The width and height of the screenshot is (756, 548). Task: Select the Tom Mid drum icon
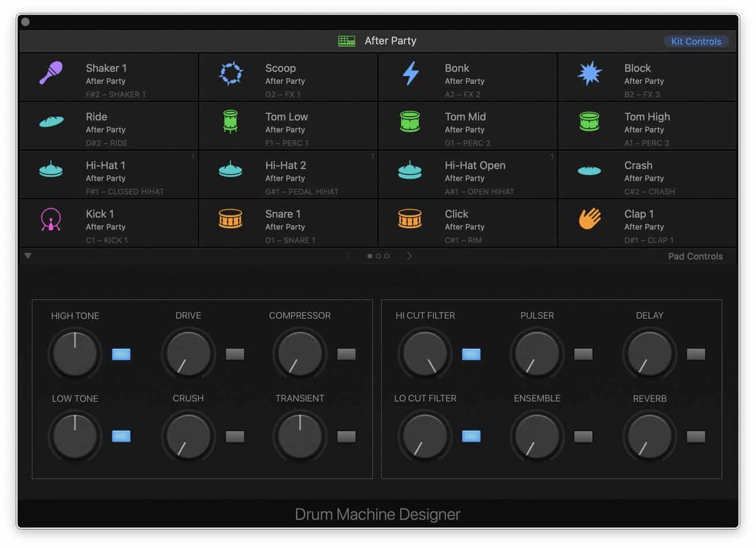[410, 121]
